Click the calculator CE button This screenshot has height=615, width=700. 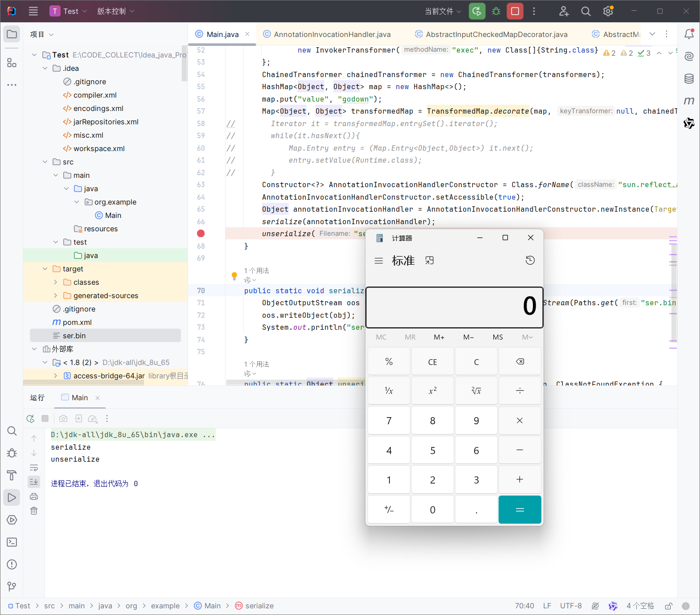[433, 361]
